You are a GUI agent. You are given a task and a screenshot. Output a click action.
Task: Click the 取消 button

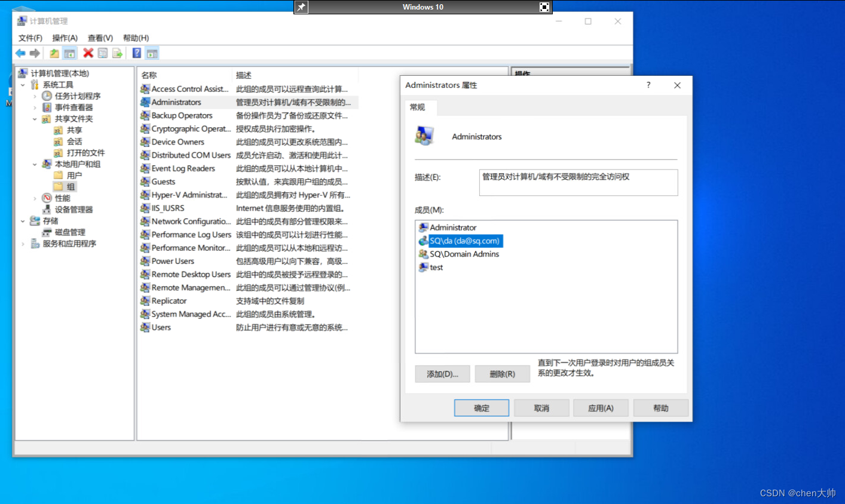(x=541, y=408)
